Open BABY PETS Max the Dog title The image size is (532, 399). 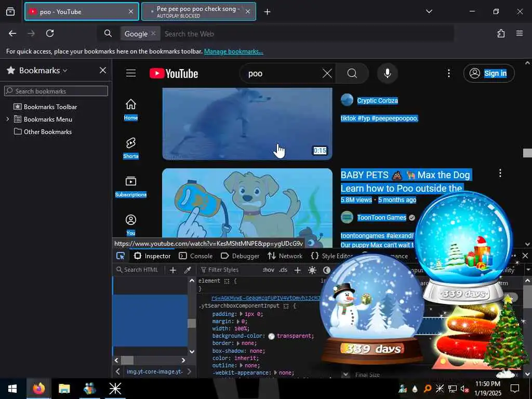pos(405,181)
